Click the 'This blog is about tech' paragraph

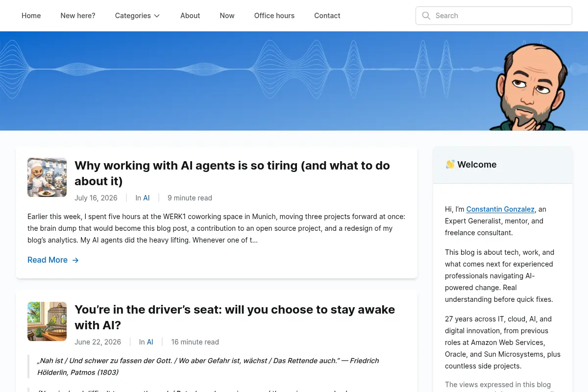500,276
